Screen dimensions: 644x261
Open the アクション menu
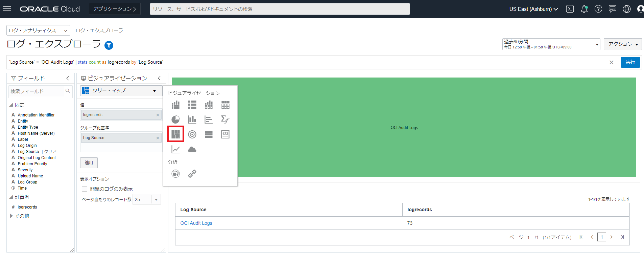[x=623, y=44]
